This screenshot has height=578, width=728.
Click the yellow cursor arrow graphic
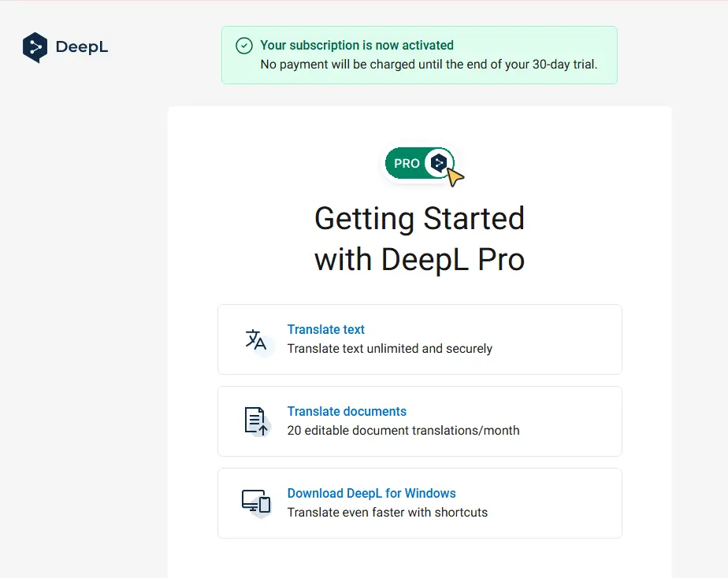tap(455, 178)
